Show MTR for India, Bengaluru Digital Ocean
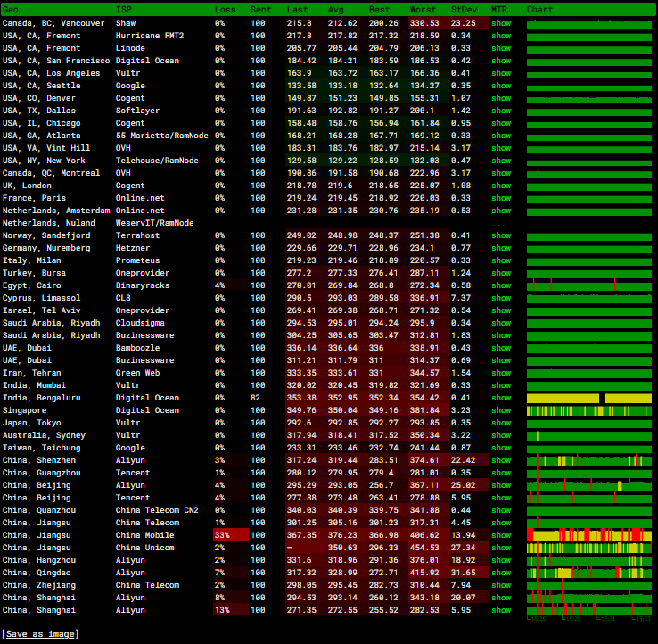This screenshot has height=644, width=658. [501, 398]
